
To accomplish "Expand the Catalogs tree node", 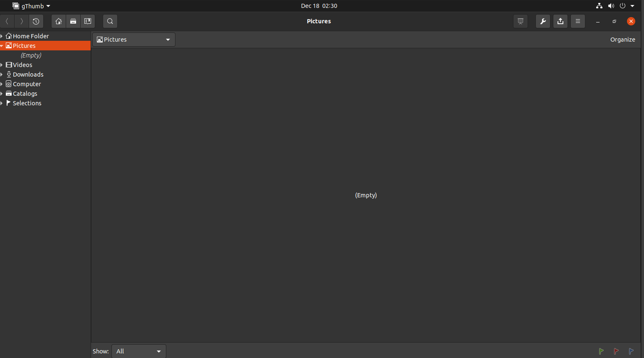I will (2, 94).
